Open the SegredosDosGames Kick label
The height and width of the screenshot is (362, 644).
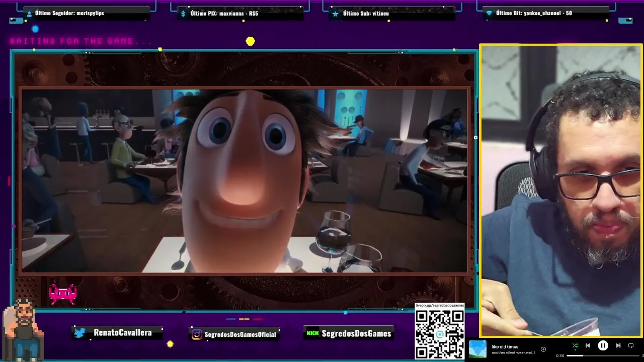[x=356, y=333]
